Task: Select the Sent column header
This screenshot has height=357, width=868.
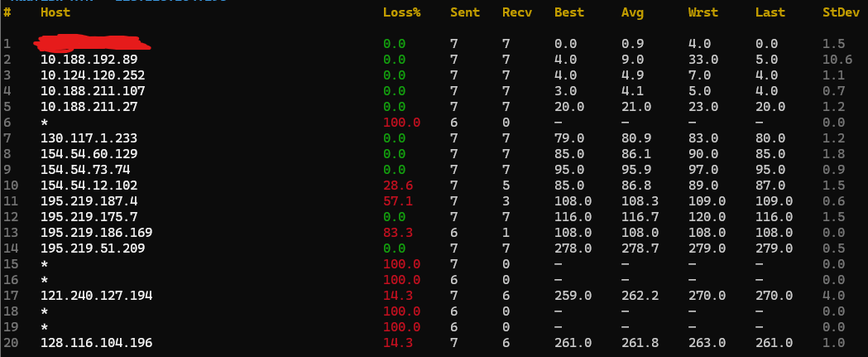Action: coord(464,12)
